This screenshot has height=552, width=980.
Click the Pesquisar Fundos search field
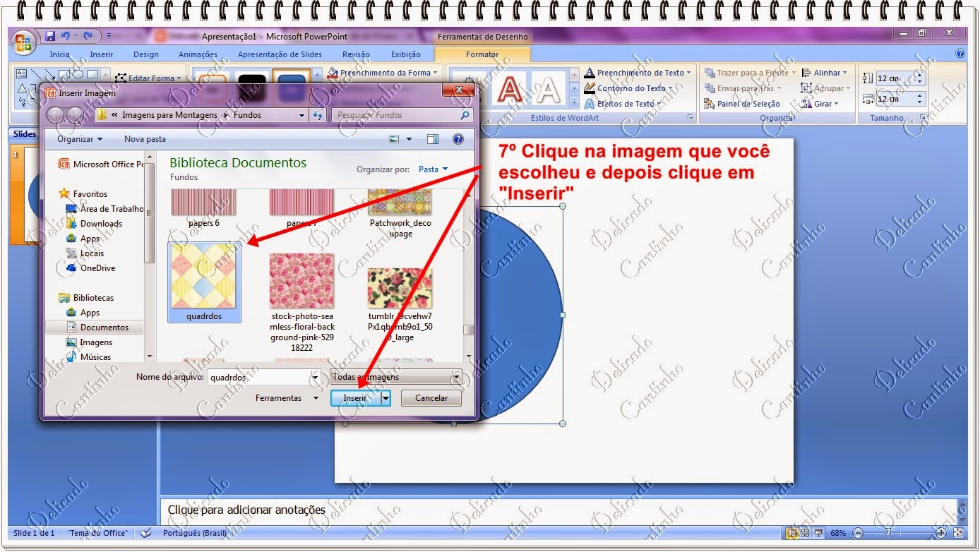pos(402,115)
